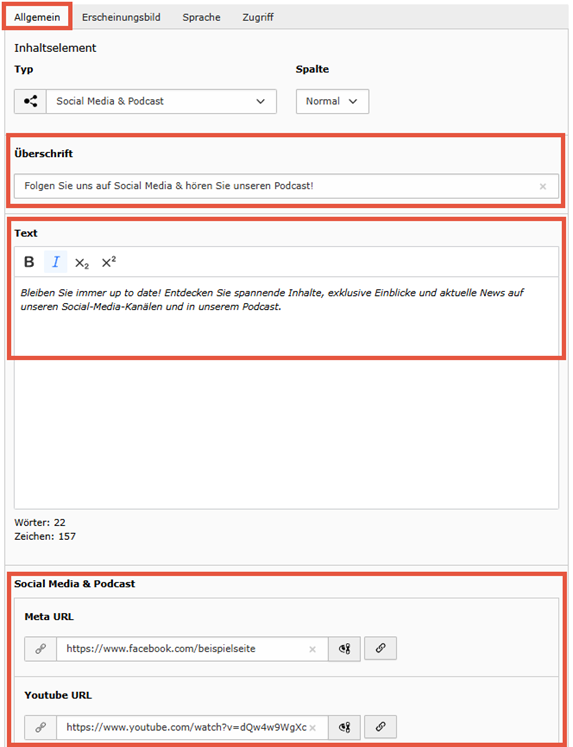Screen dimensions: 573x747
Task: Click share icon beside Typ dropdown
Action: pyautogui.click(x=30, y=101)
